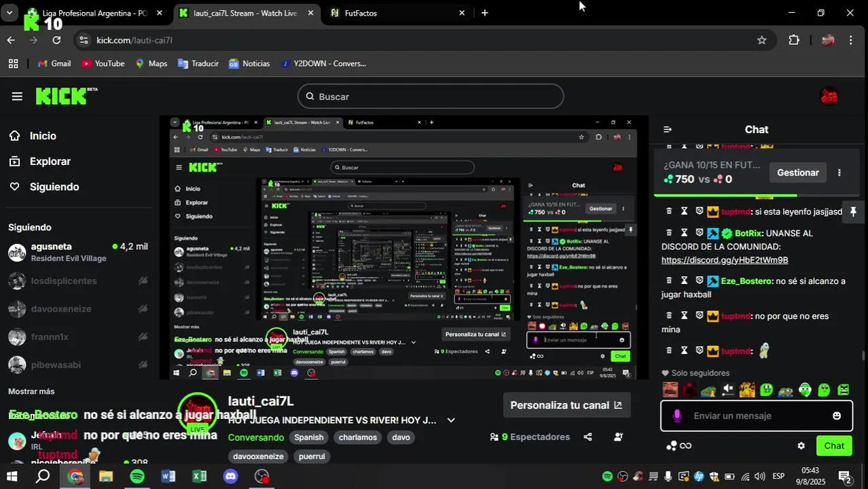Screen dimensions: 868x489
Task: Open prediction three-dot options menu
Action: pyautogui.click(x=839, y=173)
